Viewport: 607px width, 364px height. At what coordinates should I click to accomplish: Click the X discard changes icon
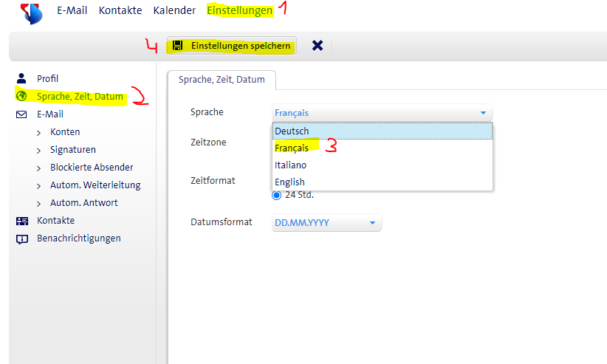pos(318,46)
